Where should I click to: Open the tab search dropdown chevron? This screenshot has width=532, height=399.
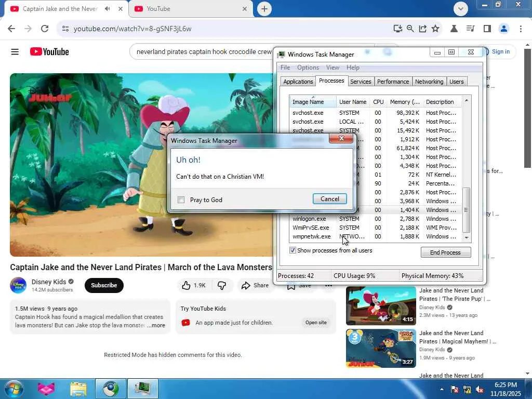pos(460,9)
